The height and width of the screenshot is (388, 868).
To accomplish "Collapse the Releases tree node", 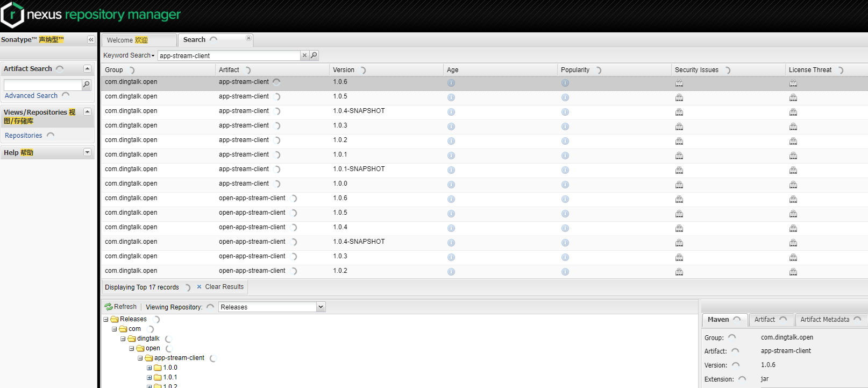I will (106, 319).
